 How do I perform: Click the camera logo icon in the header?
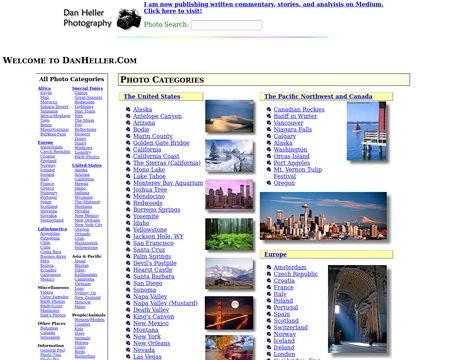click(129, 19)
